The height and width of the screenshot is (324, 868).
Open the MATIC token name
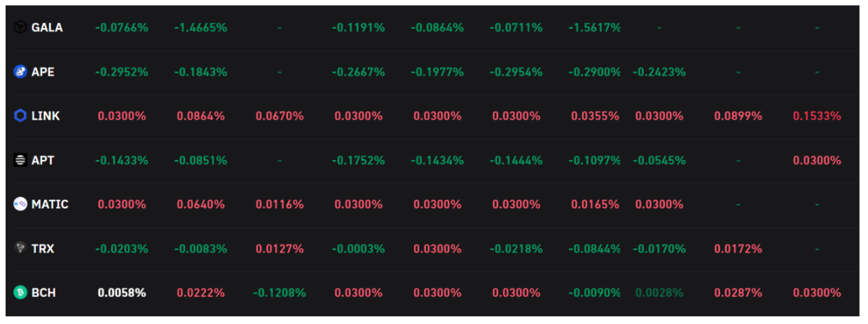click(x=50, y=204)
